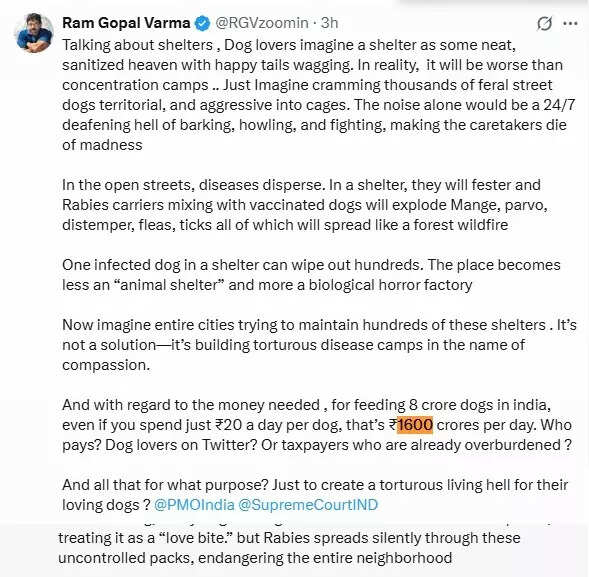The width and height of the screenshot is (589, 577).
Task: Click the paragraph starting "Now imagine entire cities"
Action: tap(319, 344)
